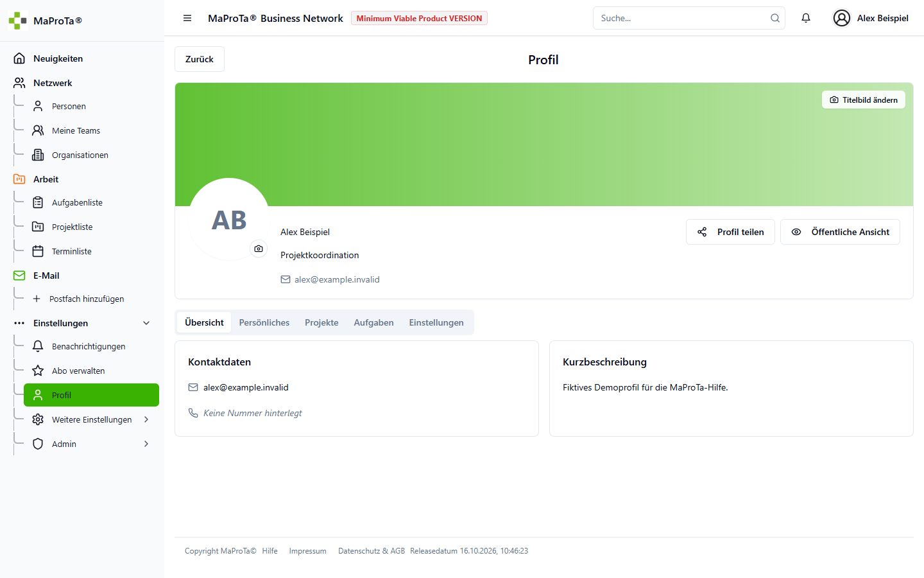Click Titelbild ändern button
This screenshot has height=578, width=924.
[864, 100]
